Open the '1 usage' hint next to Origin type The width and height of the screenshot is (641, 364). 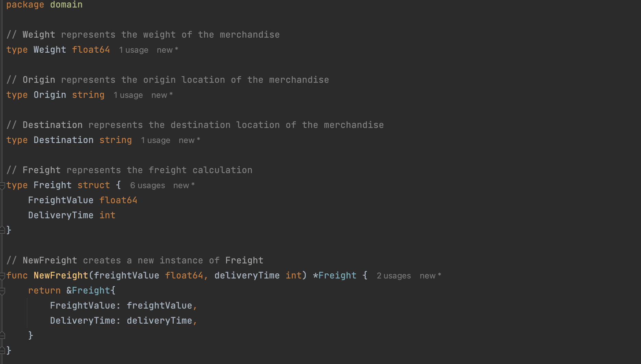[x=128, y=95]
